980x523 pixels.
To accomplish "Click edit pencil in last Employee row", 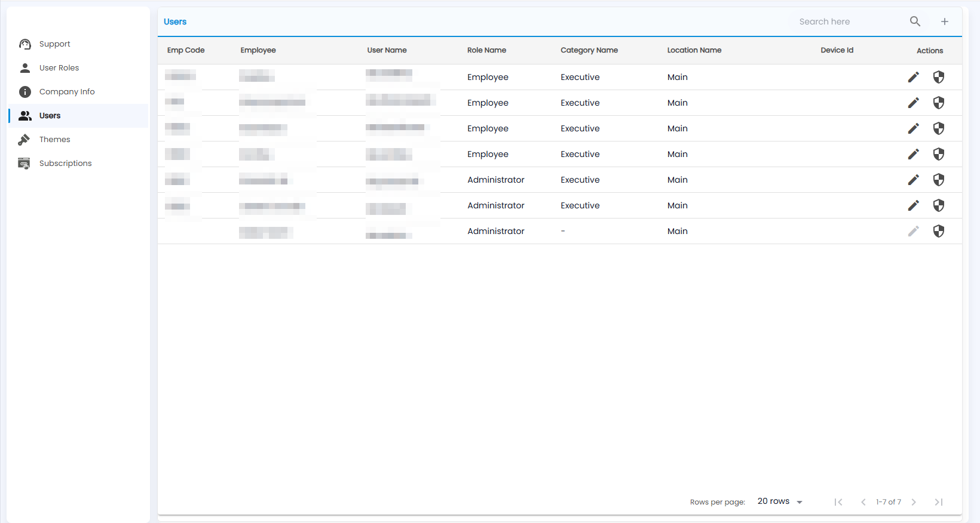I will (x=914, y=154).
